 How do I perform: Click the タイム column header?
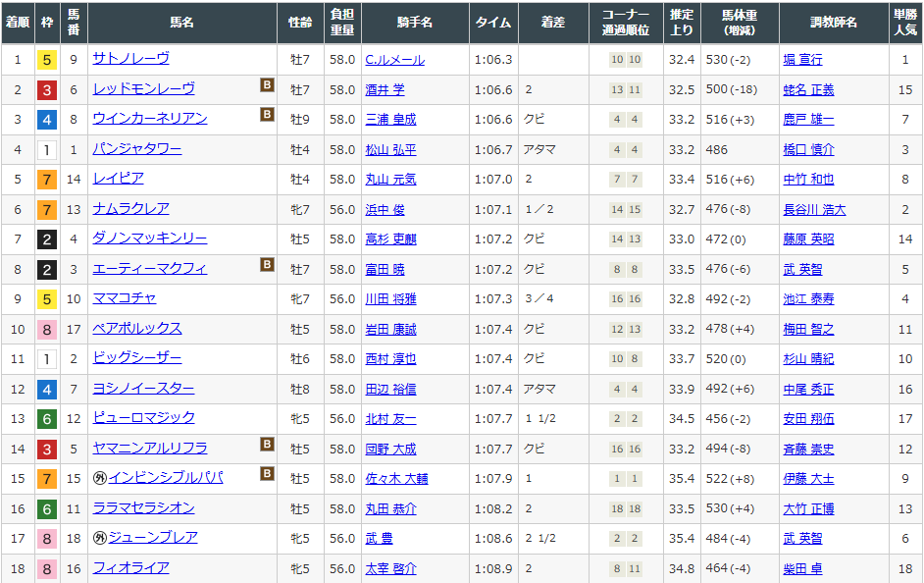pyautogui.click(x=493, y=23)
